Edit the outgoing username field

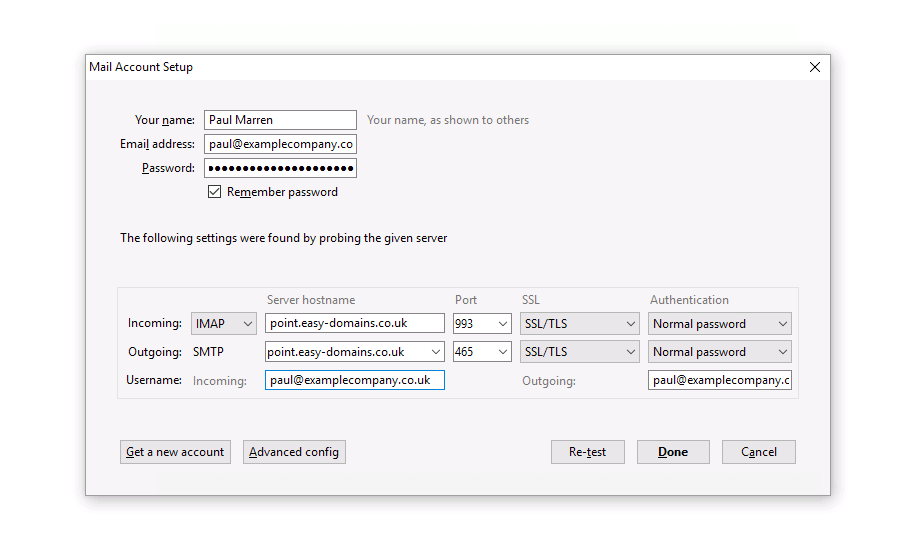tap(719, 380)
